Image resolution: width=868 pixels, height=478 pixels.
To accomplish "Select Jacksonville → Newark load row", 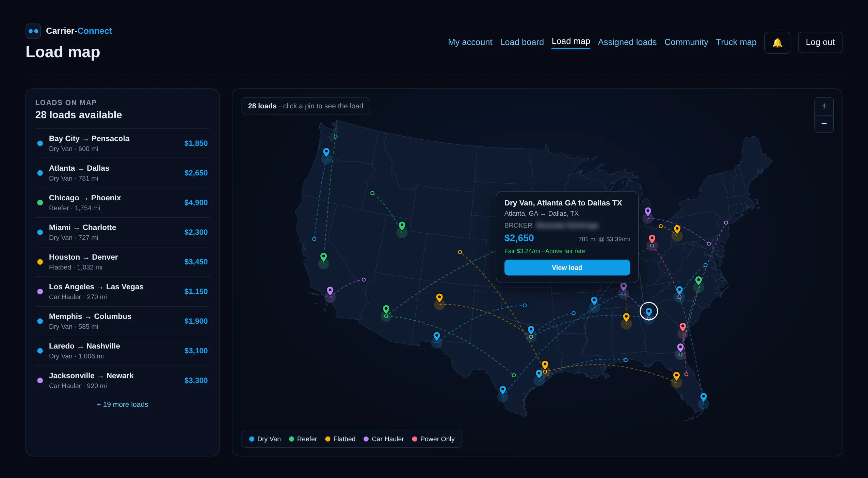I will click(122, 381).
